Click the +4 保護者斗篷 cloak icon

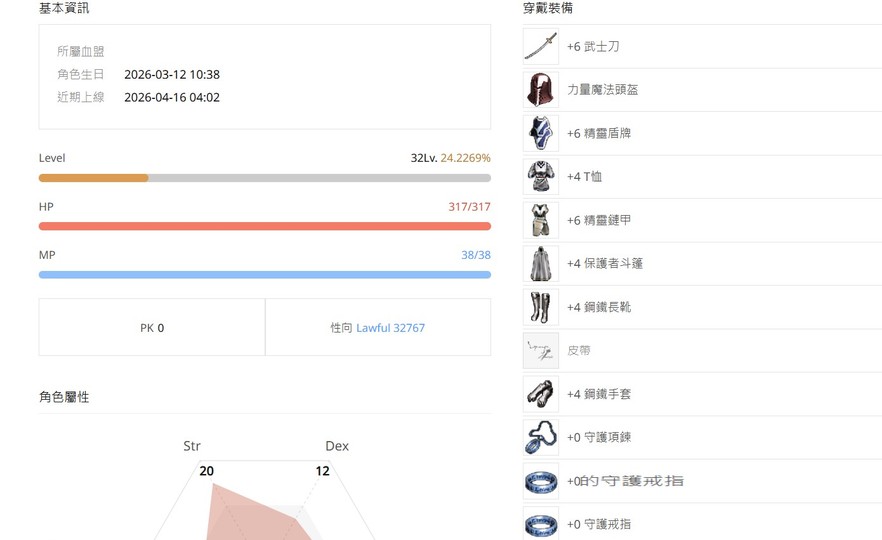coord(541,263)
